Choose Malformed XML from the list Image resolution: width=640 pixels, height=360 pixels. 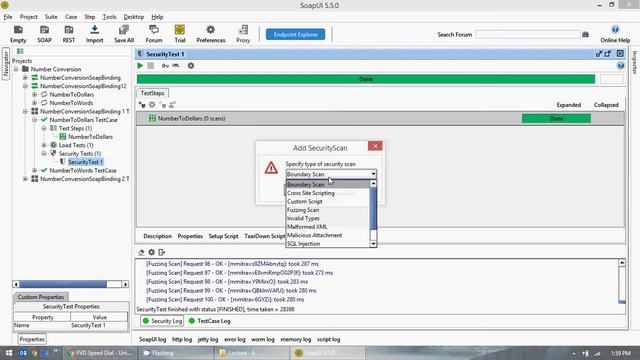(x=327, y=227)
